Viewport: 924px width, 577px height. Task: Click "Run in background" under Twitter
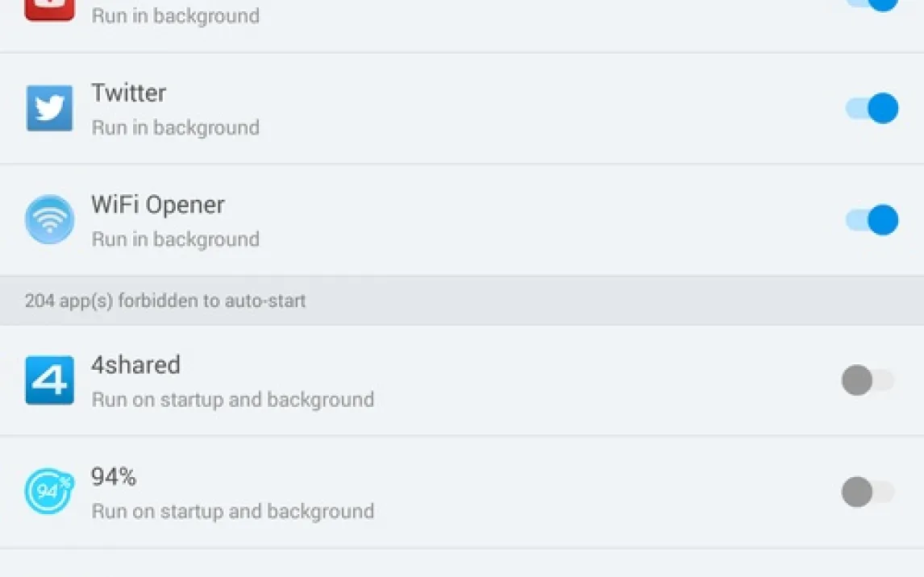pyautogui.click(x=176, y=128)
